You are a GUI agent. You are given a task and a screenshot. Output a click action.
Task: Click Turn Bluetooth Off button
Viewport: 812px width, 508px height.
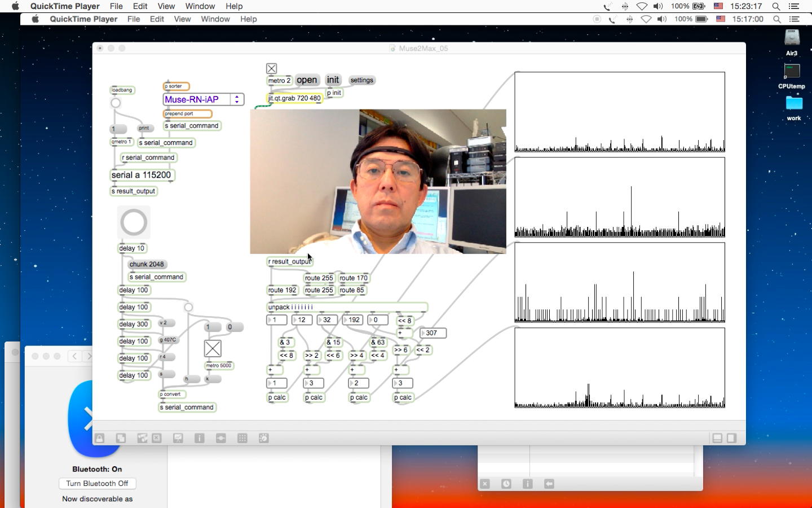point(97,483)
